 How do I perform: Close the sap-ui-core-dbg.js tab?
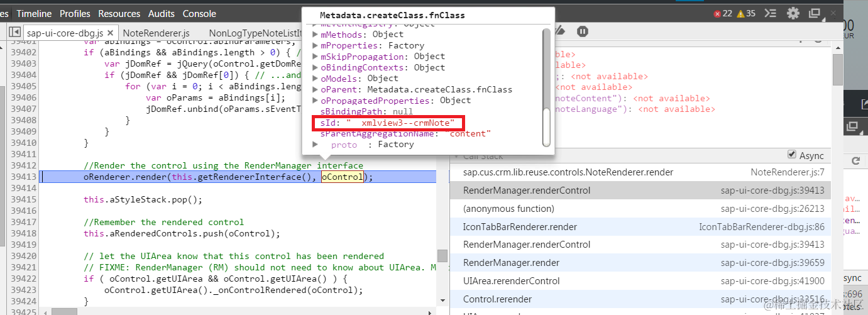point(110,33)
